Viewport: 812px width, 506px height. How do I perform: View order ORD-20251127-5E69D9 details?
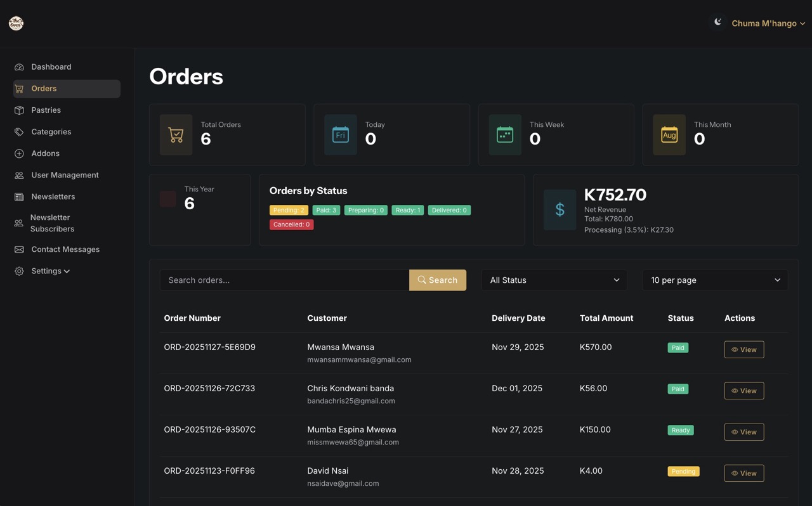[743, 349]
